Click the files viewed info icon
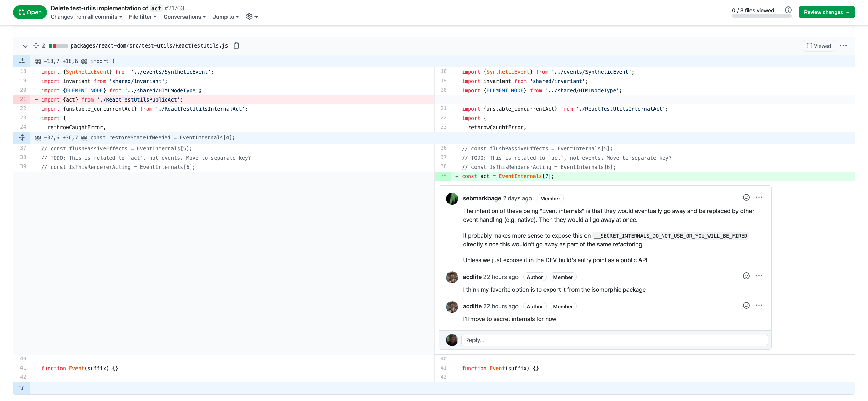The height and width of the screenshot is (401, 868). (788, 10)
